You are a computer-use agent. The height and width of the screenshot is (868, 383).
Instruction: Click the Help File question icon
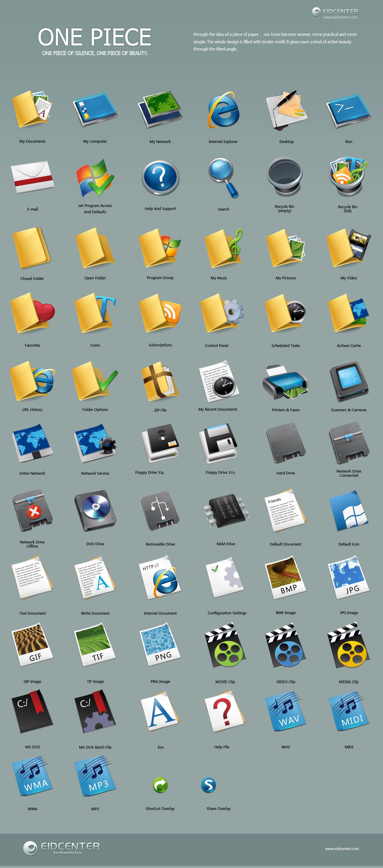(224, 711)
